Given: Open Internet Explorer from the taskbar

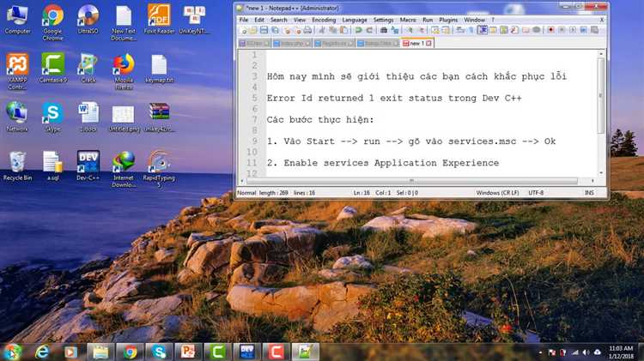Looking at the screenshot, I should pyautogui.click(x=41, y=352).
